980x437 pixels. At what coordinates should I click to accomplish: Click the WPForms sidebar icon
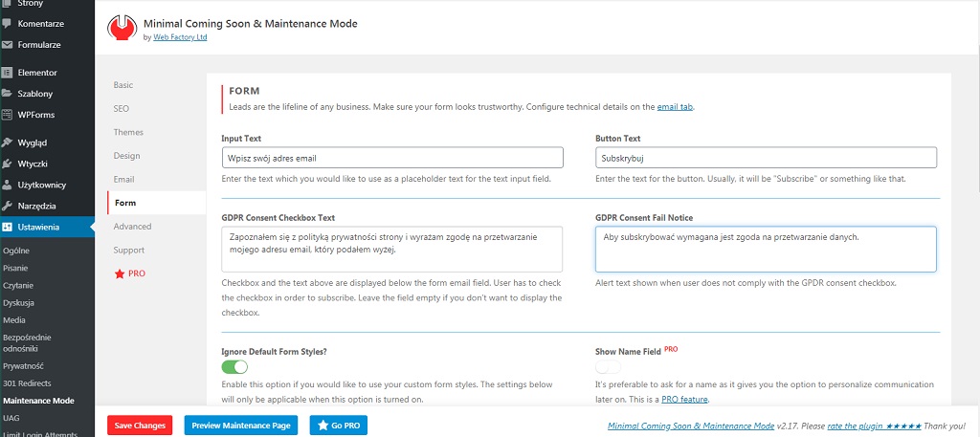(7, 115)
